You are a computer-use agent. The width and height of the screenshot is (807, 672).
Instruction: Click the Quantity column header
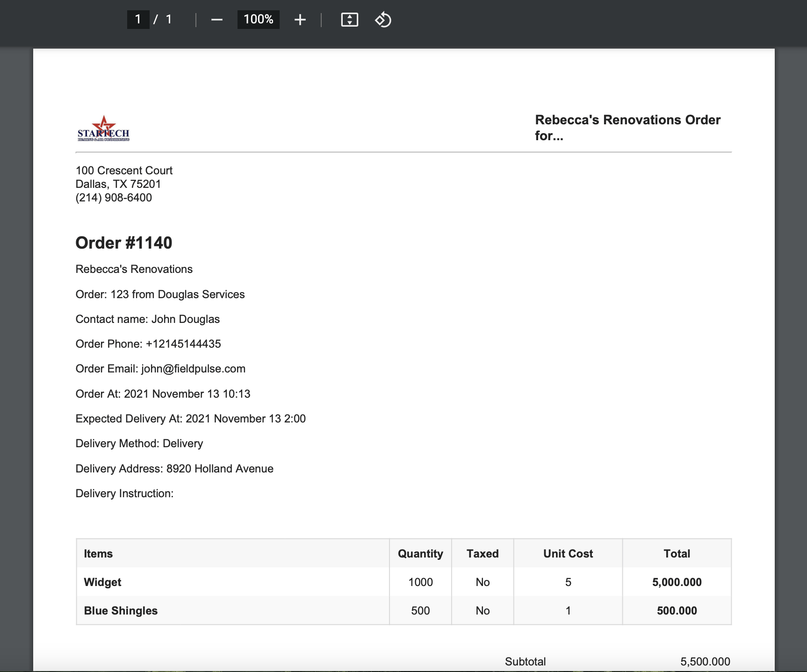tap(420, 554)
